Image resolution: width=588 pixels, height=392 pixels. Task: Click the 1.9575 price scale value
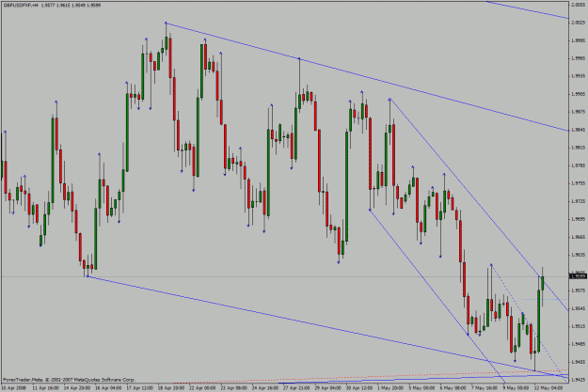point(579,290)
